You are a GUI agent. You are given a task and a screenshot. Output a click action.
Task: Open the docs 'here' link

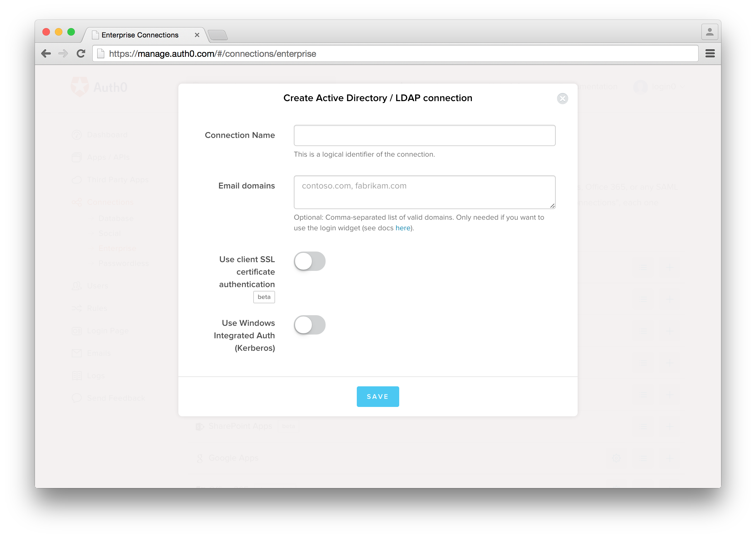(403, 228)
